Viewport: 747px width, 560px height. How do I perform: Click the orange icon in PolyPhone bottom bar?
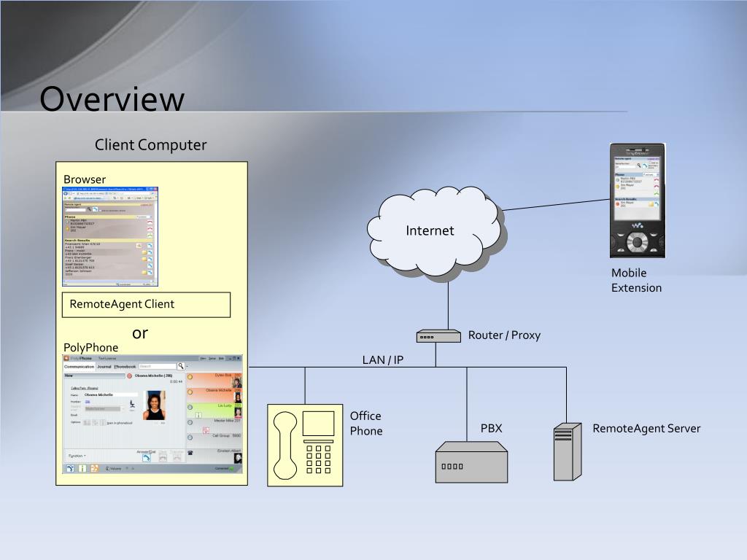click(94, 468)
